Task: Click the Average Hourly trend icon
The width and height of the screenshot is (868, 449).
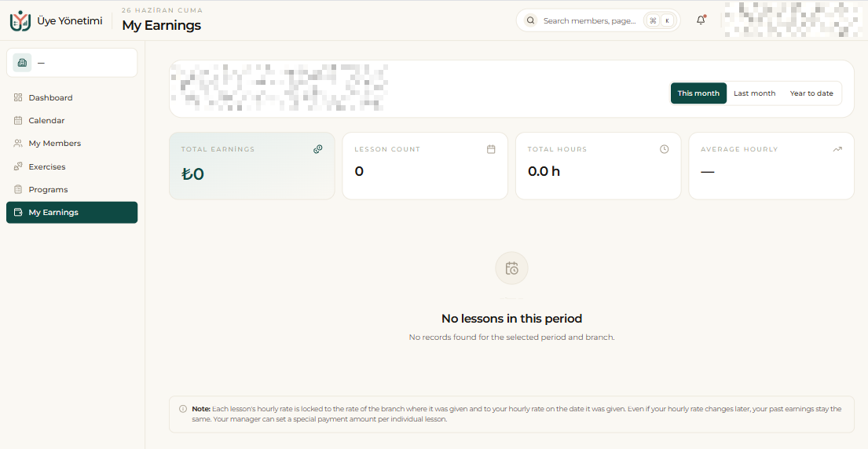Action: 837,149
